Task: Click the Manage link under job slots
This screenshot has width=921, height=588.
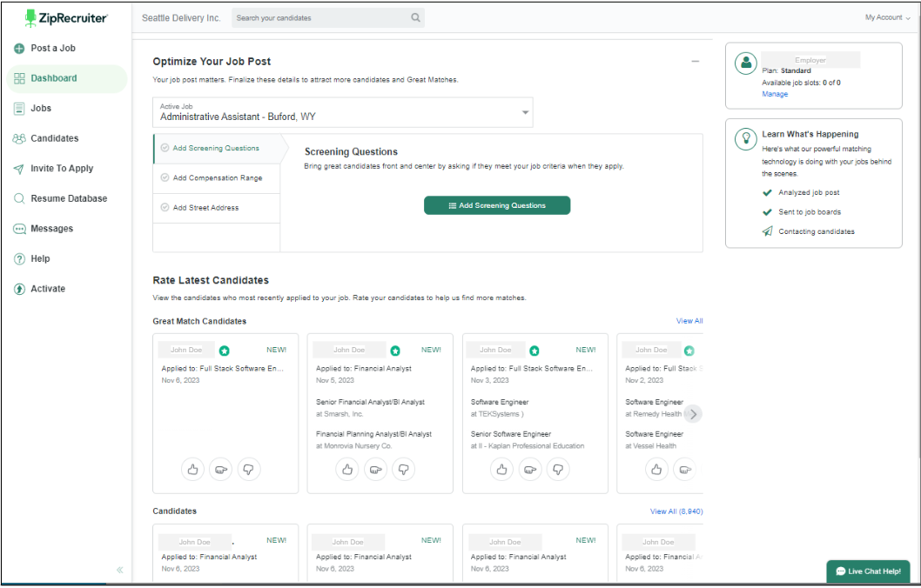Action: pyautogui.click(x=775, y=94)
